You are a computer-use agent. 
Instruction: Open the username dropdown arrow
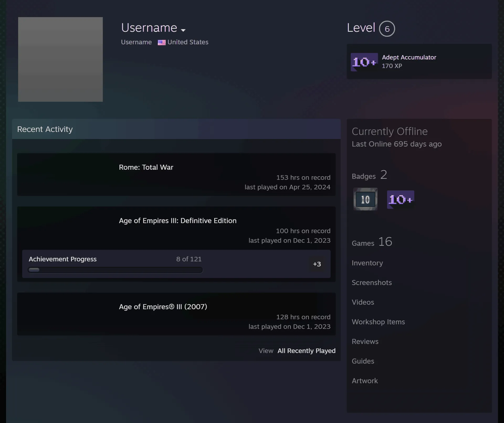[183, 30]
